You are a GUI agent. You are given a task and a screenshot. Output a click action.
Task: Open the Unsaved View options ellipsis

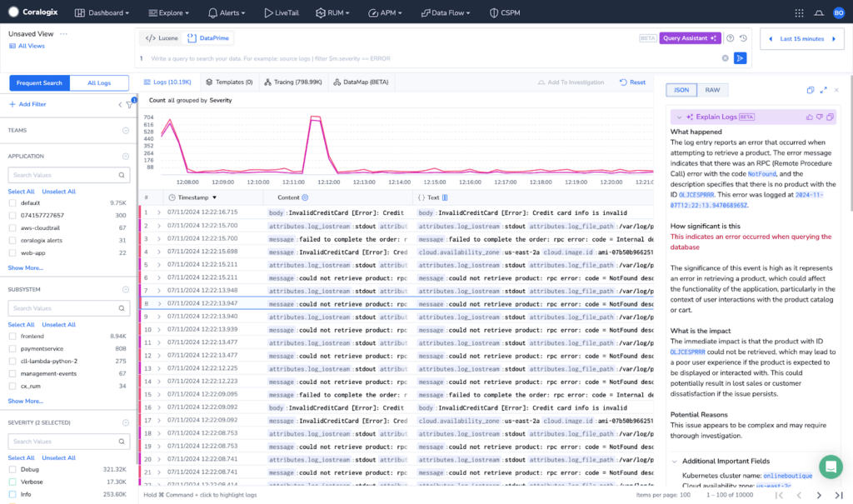pos(63,34)
